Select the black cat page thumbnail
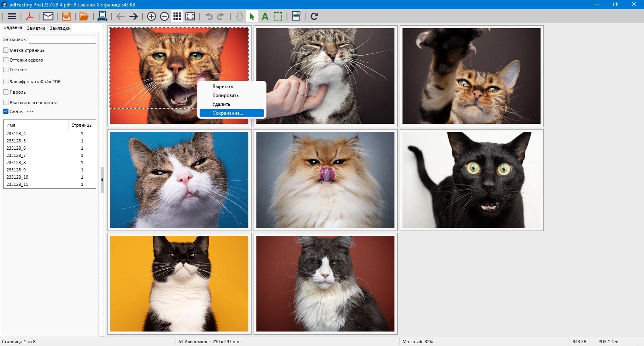Screen dimensions: 644x346 coord(472,180)
